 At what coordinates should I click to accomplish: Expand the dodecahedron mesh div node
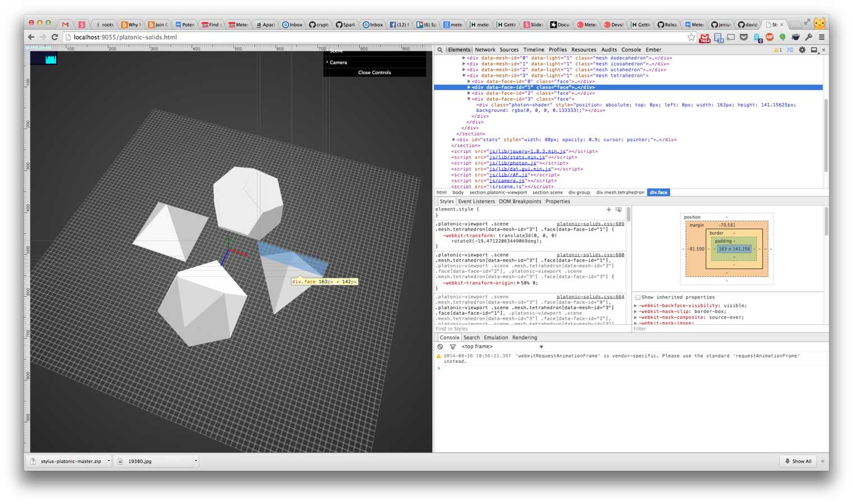pos(463,58)
